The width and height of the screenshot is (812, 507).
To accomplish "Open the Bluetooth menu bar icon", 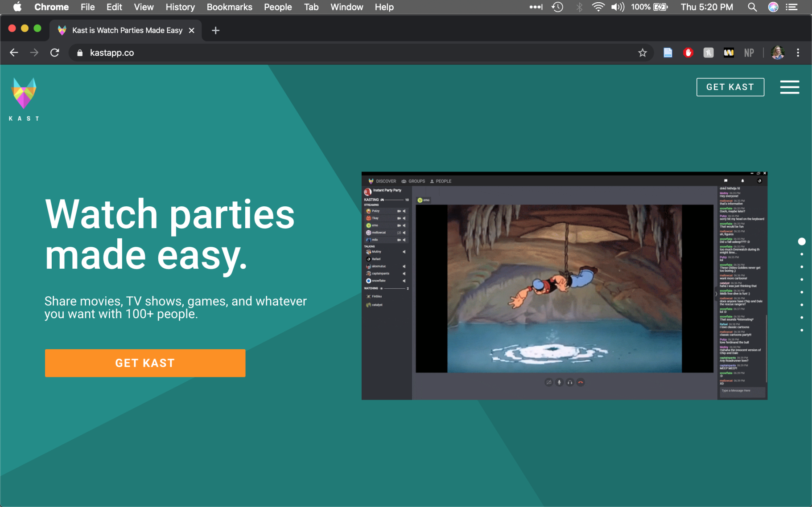I will coord(579,7).
